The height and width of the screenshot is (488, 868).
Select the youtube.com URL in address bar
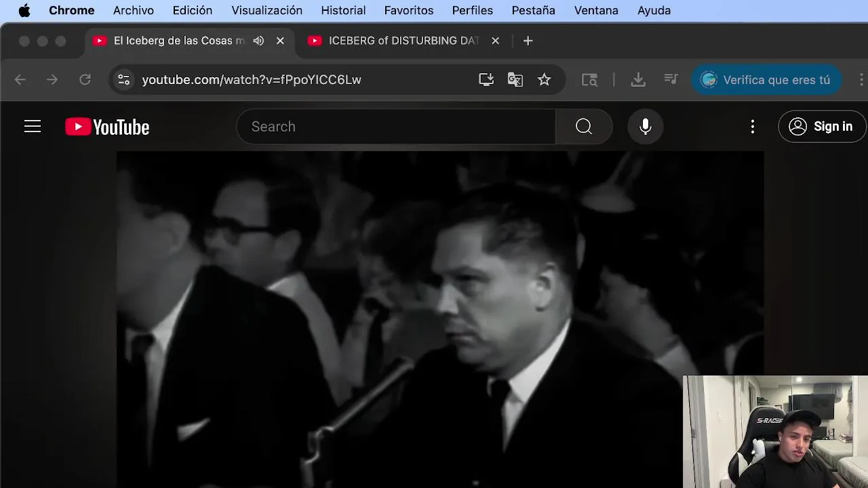coord(252,80)
